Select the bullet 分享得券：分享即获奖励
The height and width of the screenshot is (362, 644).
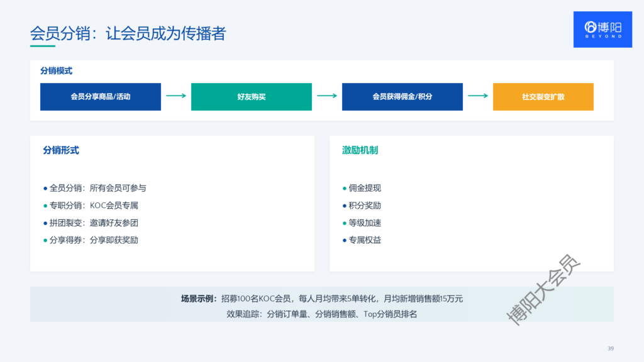(x=91, y=240)
